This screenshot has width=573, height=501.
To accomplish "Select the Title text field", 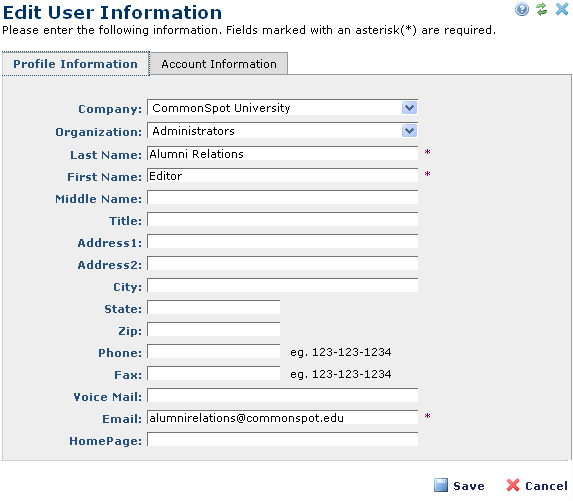I will 282,220.
